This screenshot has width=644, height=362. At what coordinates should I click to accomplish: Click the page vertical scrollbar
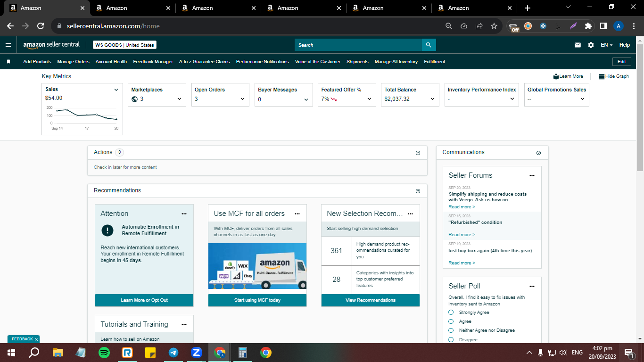pos(640,107)
